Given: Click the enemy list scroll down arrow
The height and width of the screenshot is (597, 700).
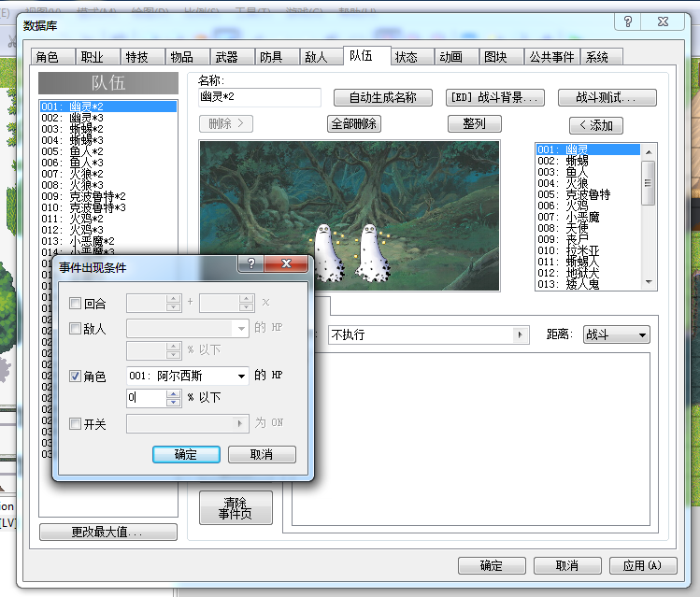Looking at the screenshot, I should (x=649, y=282).
